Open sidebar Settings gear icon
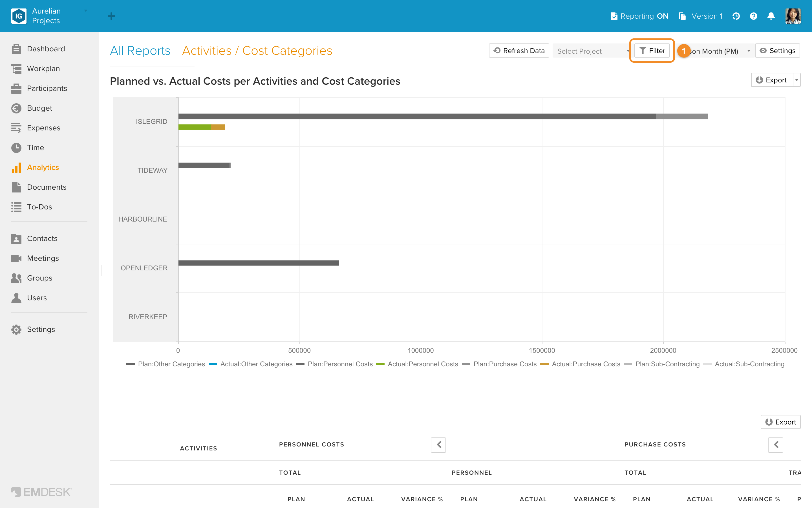Viewport: 812px width, 508px height. 16,330
